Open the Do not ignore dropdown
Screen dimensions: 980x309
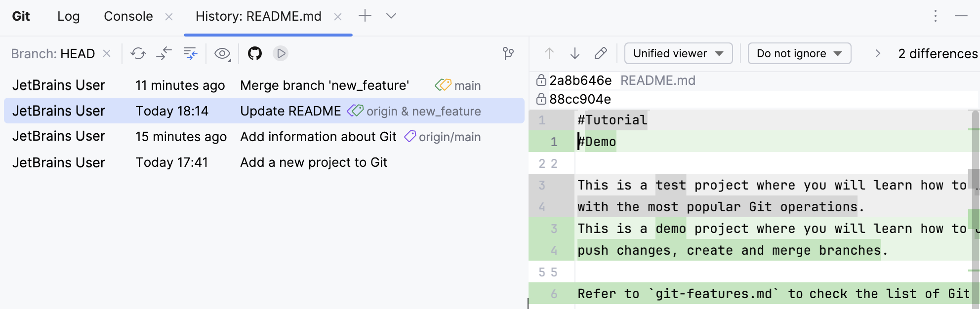point(799,53)
